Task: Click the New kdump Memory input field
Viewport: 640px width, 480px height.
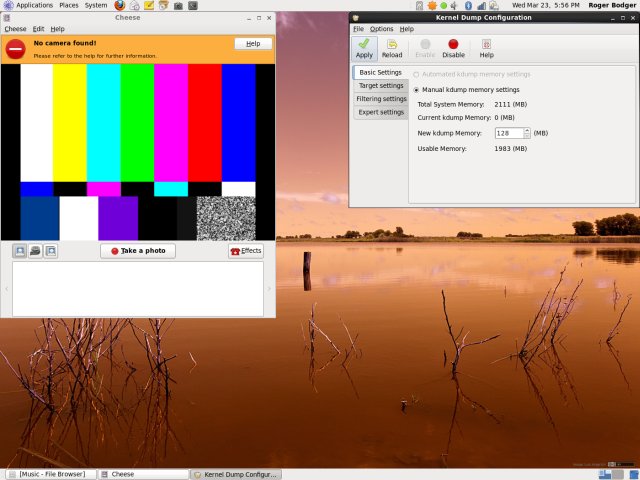Action: tap(509, 133)
